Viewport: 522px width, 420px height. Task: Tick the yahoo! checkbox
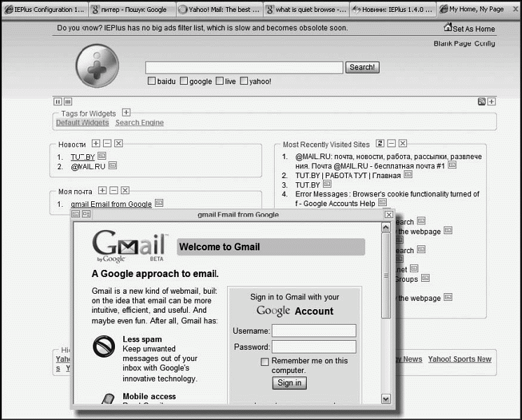coord(244,81)
